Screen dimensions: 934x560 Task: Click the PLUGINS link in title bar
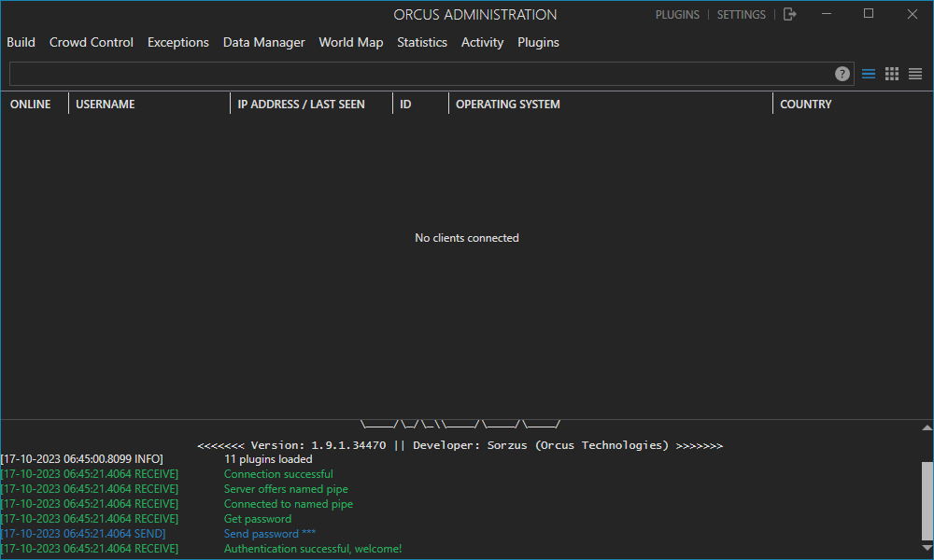[677, 15]
